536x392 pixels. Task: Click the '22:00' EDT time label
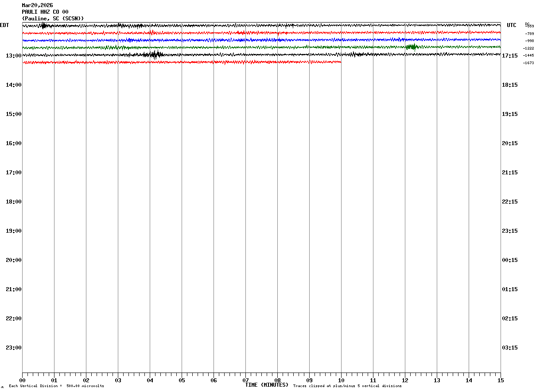click(x=14, y=319)
